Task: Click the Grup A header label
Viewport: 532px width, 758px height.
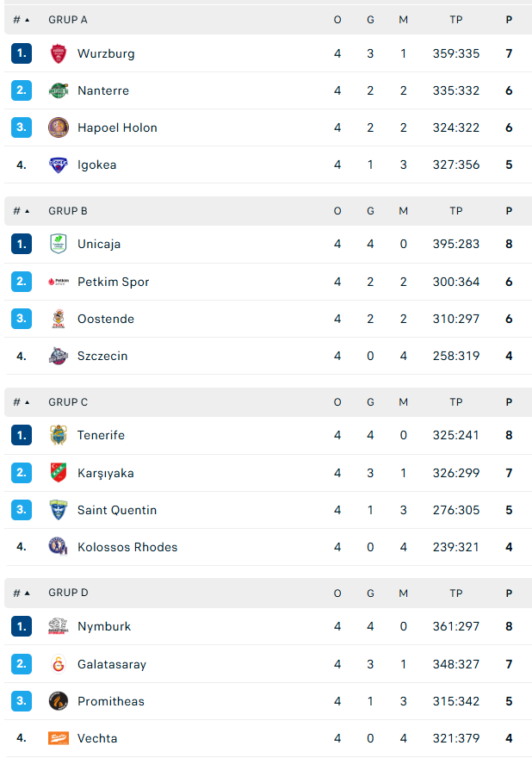Action: click(68, 20)
